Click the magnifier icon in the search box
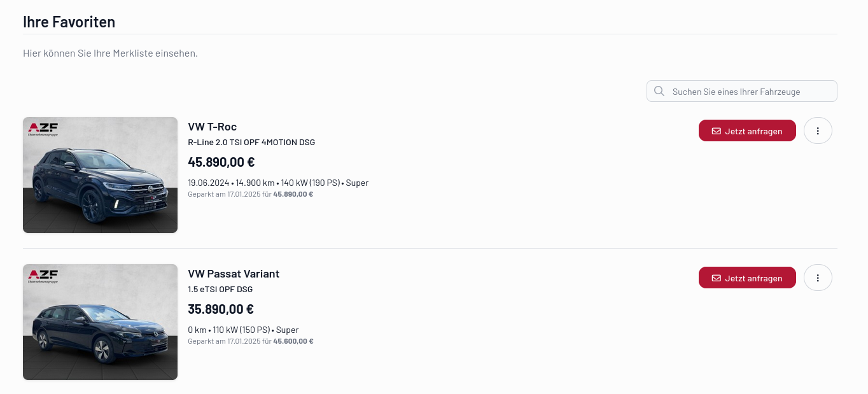The image size is (868, 394). tap(659, 91)
